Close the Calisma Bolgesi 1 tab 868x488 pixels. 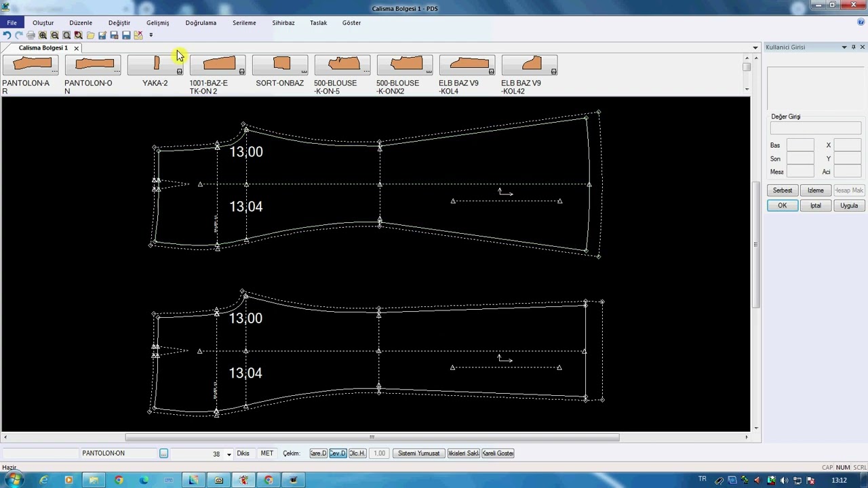[76, 48]
